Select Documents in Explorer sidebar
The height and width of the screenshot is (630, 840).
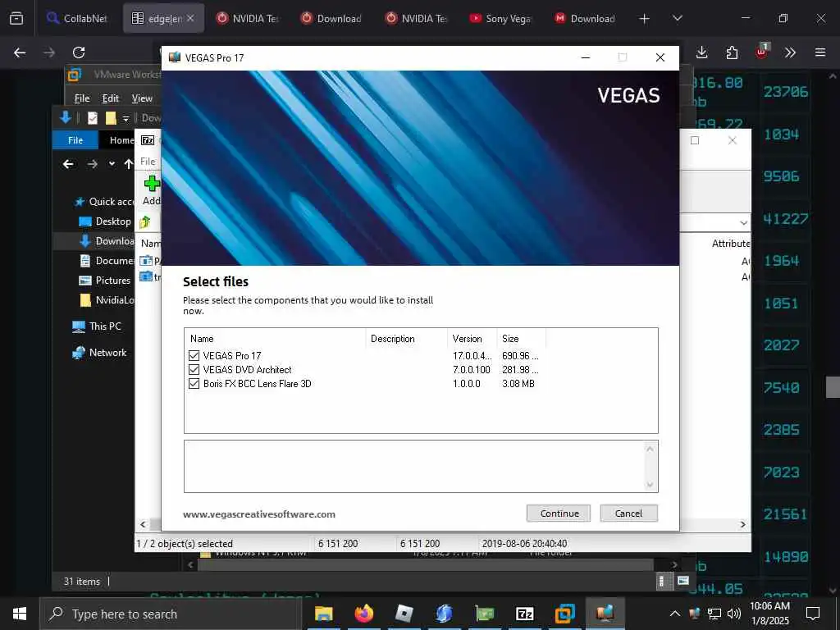pyautogui.click(x=107, y=260)
